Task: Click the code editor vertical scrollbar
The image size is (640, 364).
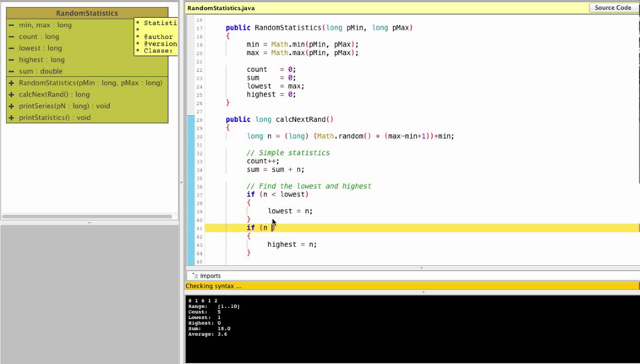Action: click(x=639, y=99)
